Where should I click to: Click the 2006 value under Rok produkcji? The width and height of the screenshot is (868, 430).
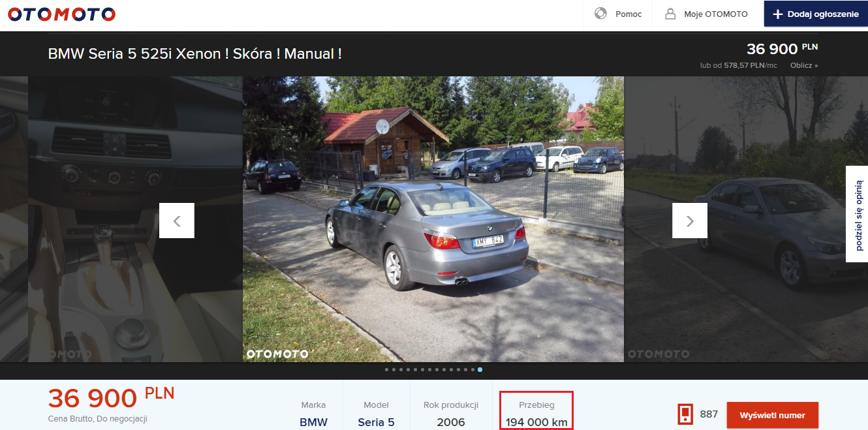(x=451, y=422)
